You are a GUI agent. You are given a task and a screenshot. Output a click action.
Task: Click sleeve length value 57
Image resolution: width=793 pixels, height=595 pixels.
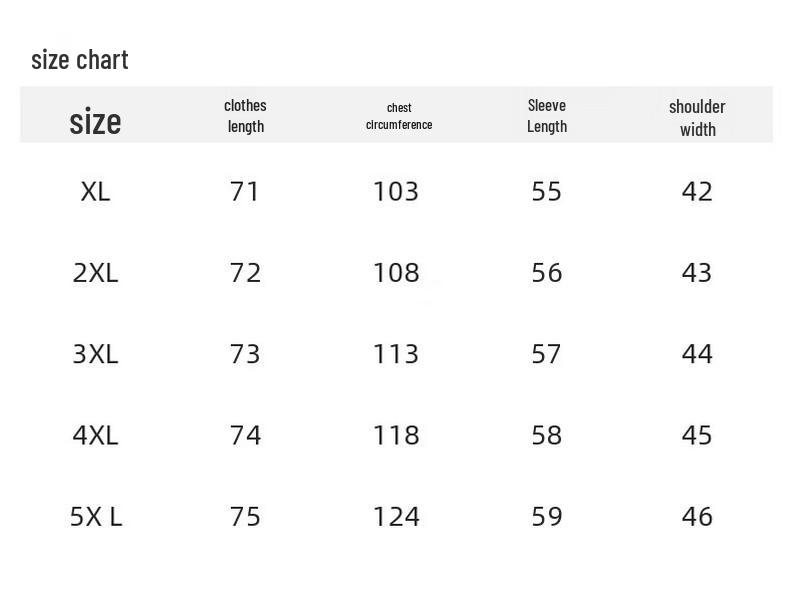click(x=547, y=354)
